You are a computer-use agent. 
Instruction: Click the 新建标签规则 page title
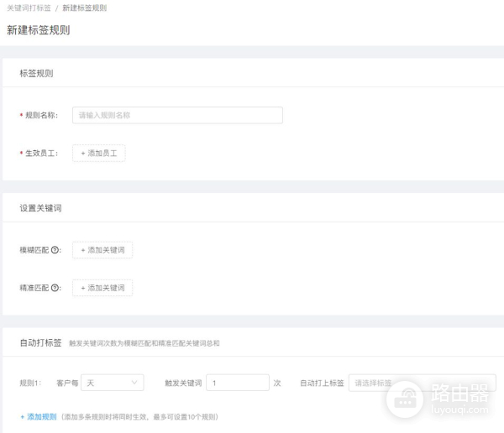(x=39, y=30)
